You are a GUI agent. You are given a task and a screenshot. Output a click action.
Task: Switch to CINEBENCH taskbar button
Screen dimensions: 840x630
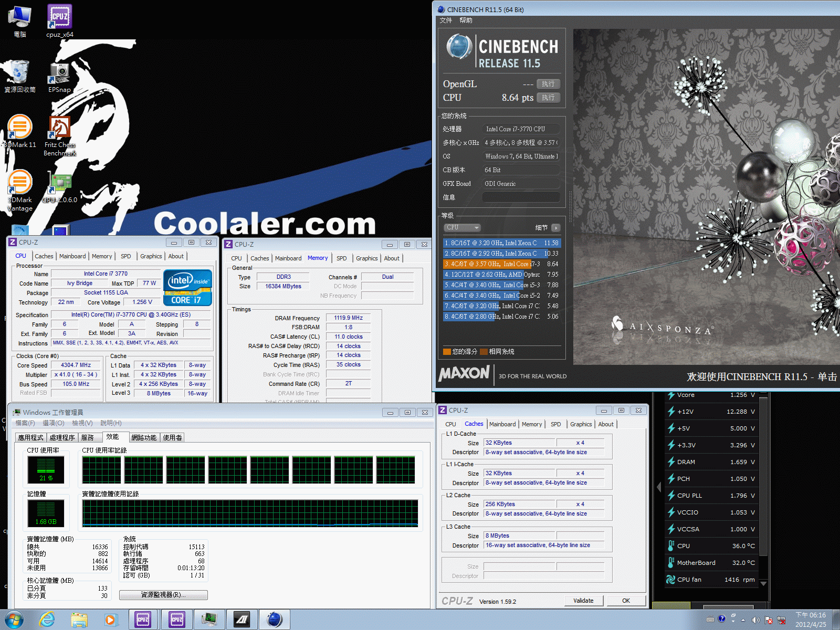point(275,619)
